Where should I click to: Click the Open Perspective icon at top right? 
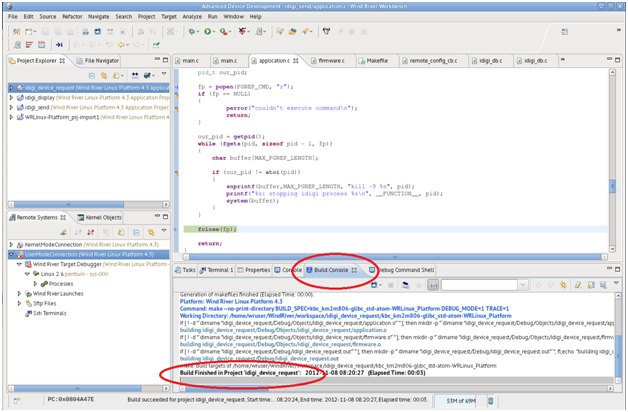(x=565, y=32)
